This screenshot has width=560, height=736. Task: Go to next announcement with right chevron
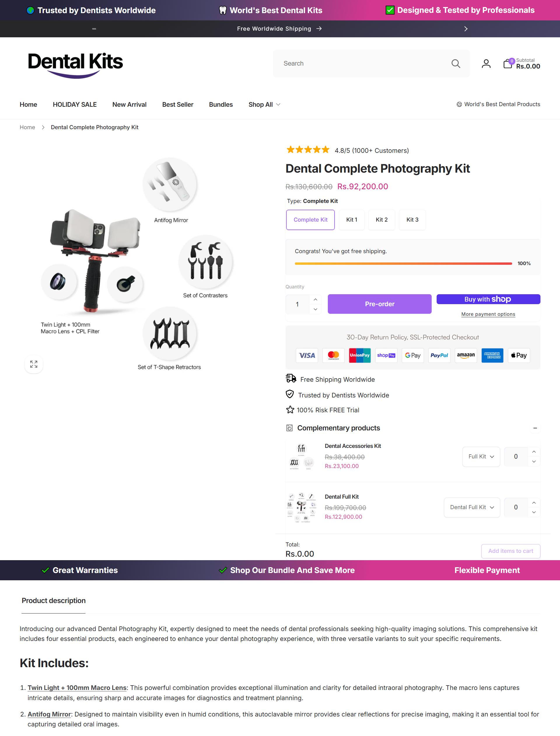[466, 29]
